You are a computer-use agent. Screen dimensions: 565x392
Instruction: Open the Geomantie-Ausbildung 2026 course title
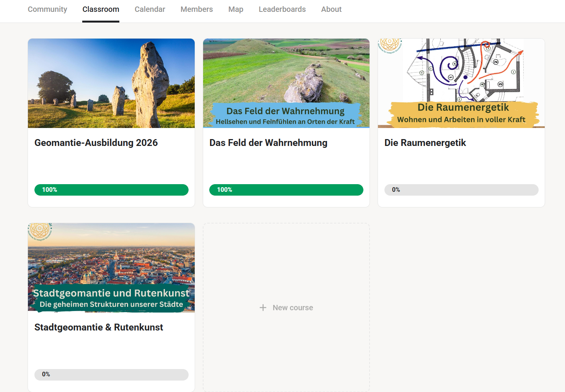pyautogui.click(x=96, y=143)
